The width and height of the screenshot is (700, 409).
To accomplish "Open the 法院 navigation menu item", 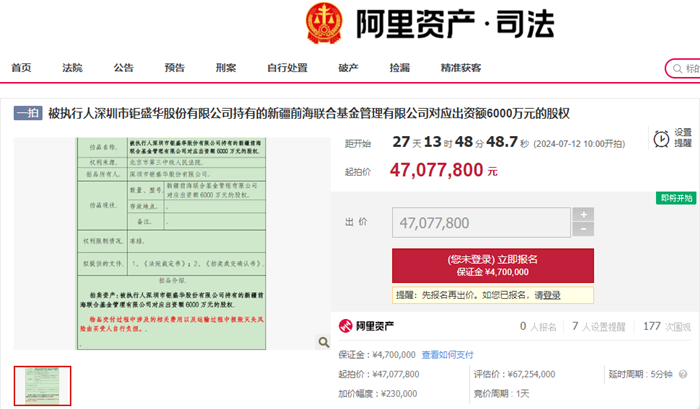I will point(72,68).
